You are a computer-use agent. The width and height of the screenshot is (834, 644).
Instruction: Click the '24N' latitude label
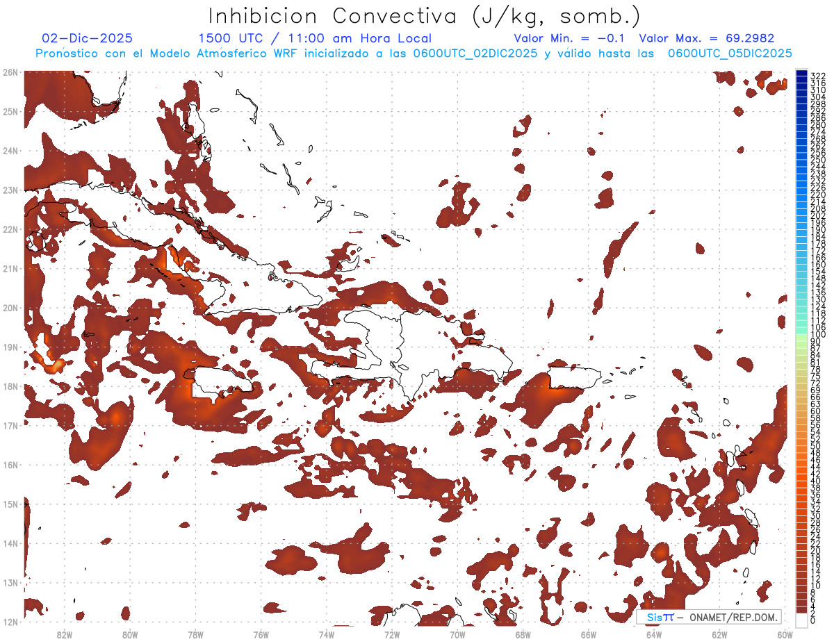10,151
